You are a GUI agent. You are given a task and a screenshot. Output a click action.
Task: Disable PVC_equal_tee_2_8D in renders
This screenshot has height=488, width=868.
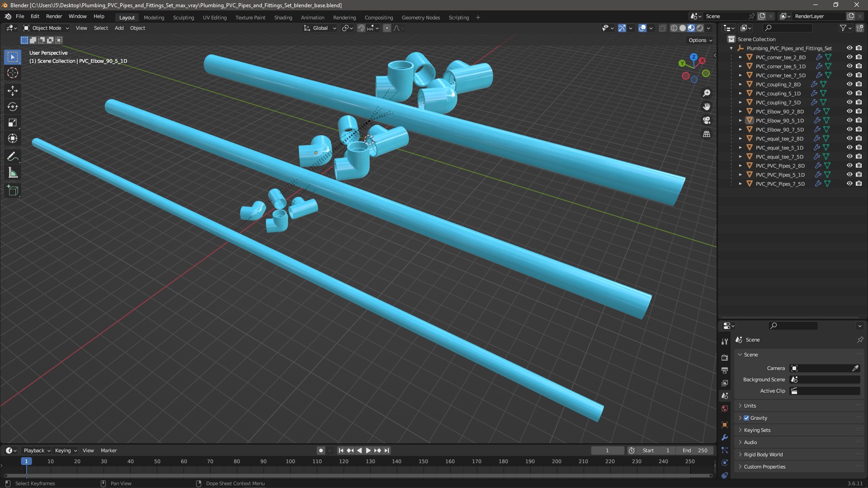(859, 139)
